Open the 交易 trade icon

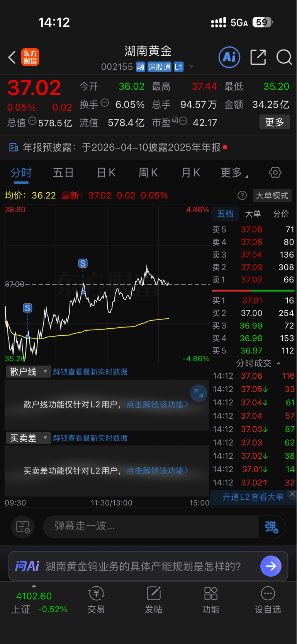coord(96,600)
